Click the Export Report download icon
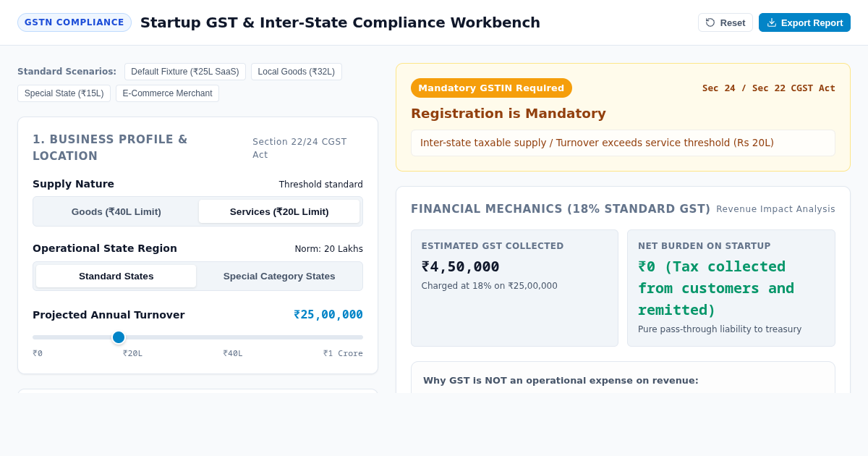This screenshot has width=868, height=456. [x=772, y=22]
